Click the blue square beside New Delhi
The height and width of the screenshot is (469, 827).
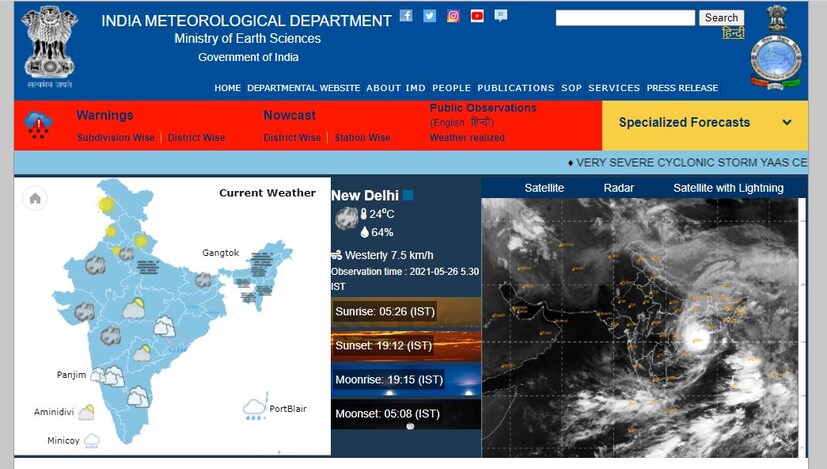coord(408,195)
